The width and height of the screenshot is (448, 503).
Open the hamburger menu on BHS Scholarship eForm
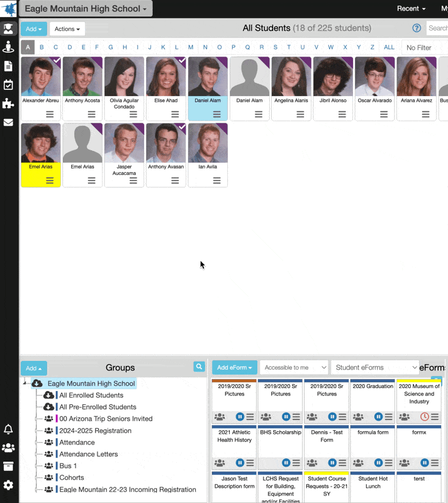tap(296, 463)
